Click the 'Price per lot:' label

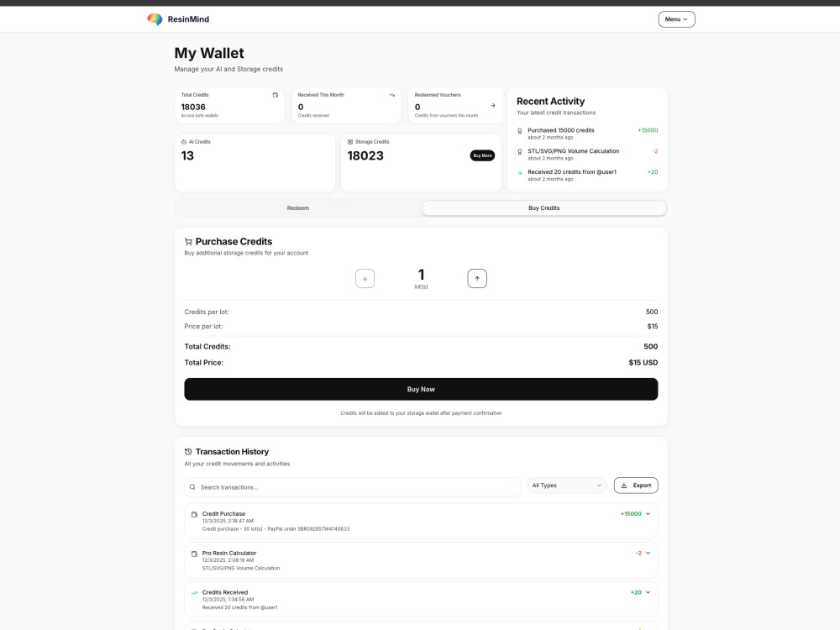coord(203,326)
